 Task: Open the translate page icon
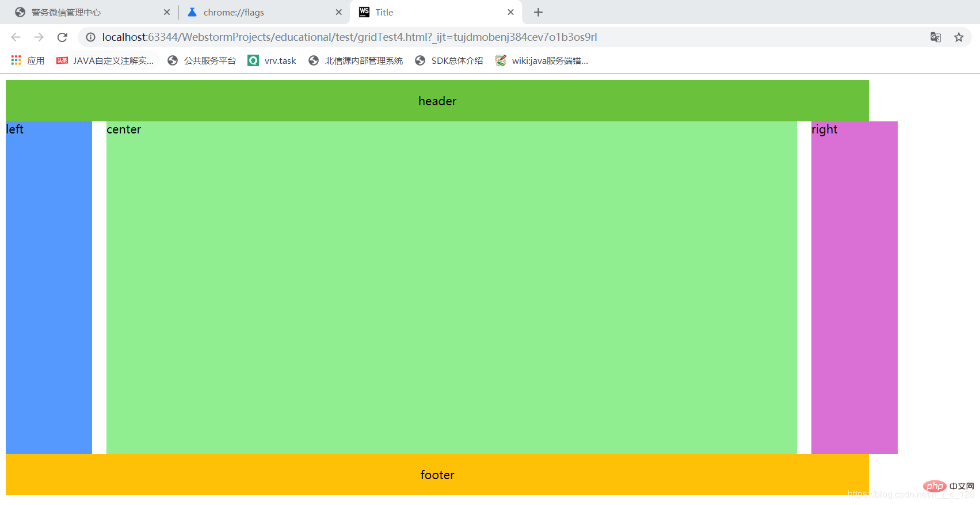pyautogui.click(x=936, y=37)
